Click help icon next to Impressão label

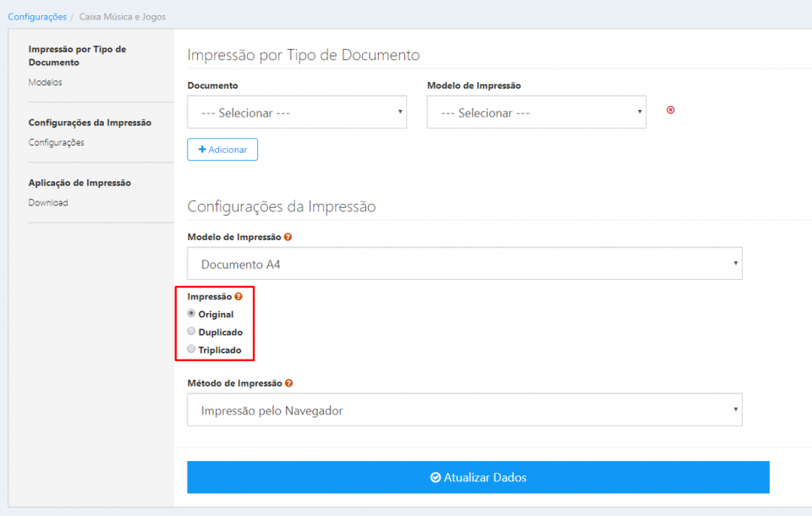click(239, 297)
